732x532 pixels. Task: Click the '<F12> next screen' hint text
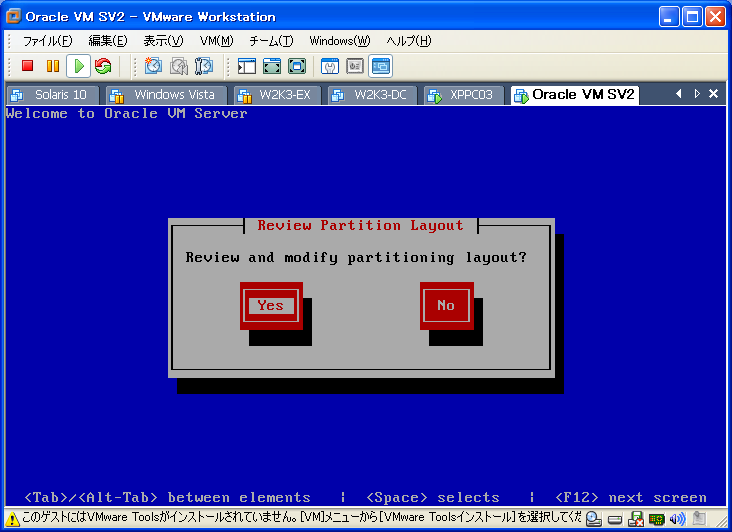pos(631,497)
